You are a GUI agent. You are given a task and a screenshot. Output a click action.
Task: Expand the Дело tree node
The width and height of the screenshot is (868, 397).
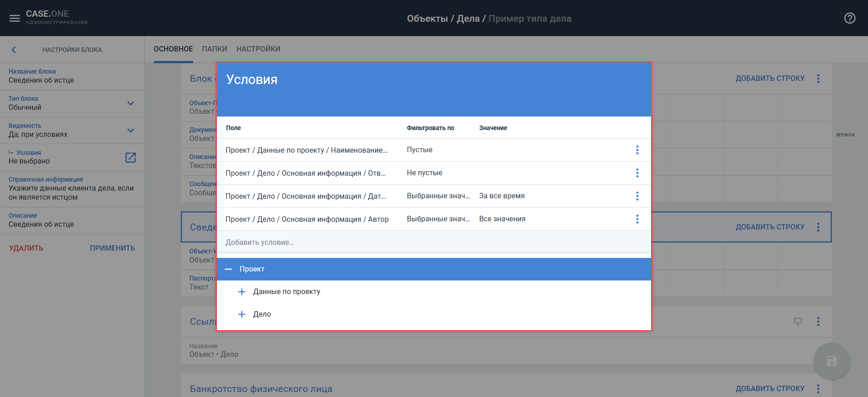click(242, 314)
